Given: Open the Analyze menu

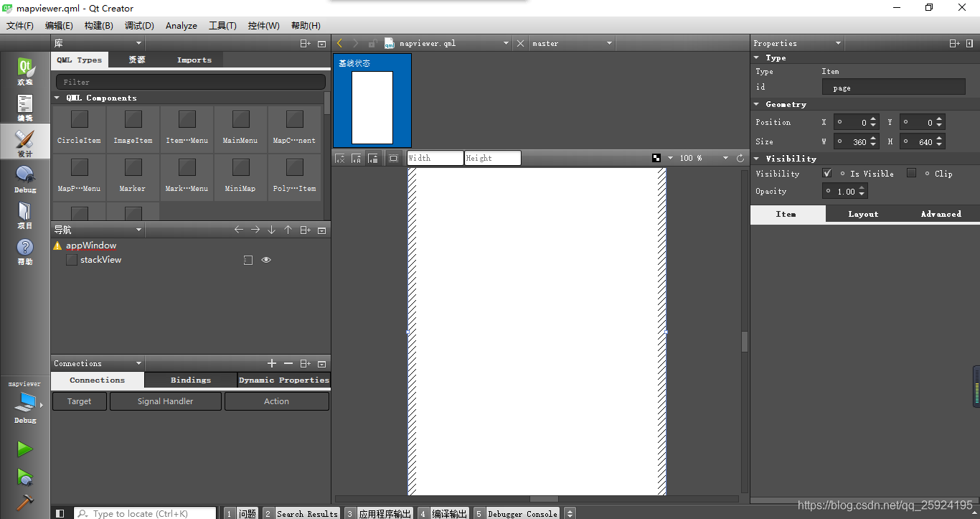Looking at the screenshot, I should 182,25.
